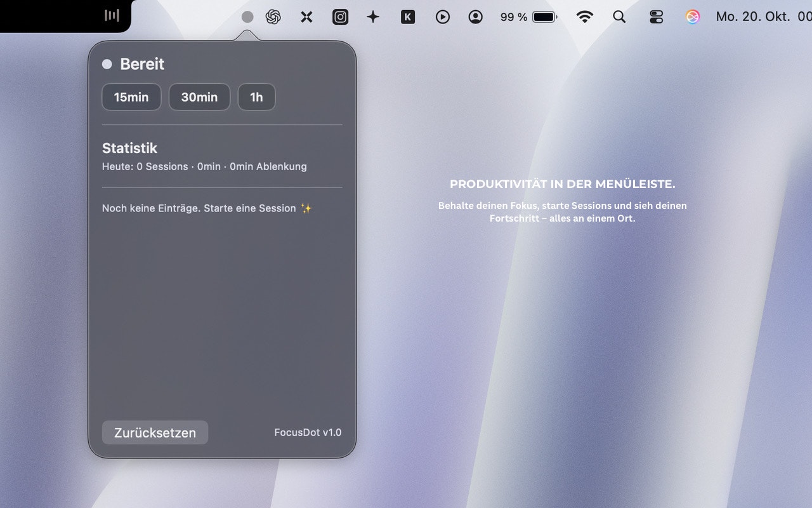Click the Siri icon in the menu bar
Image resolution: width=812 pixels, height=508 pixels.
(x=692, y=17)
